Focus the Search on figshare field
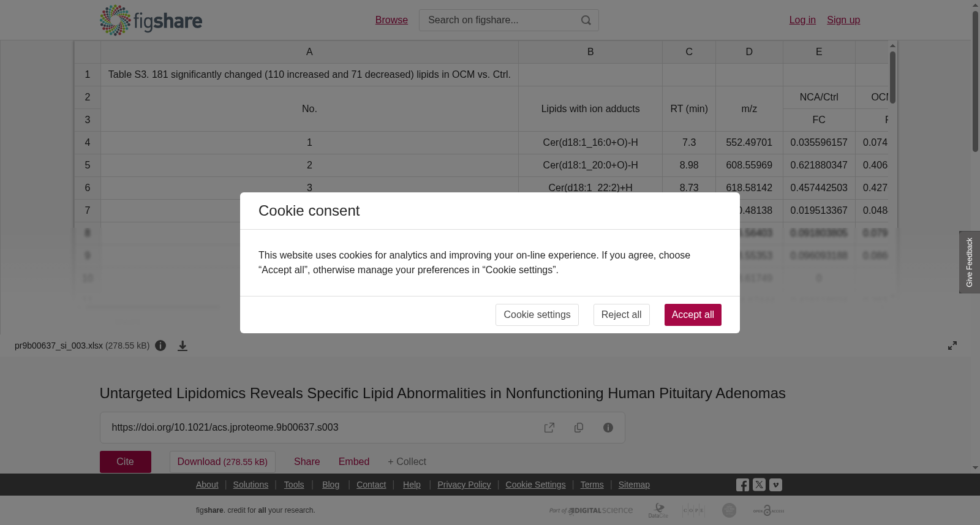 tap(499, 20)
